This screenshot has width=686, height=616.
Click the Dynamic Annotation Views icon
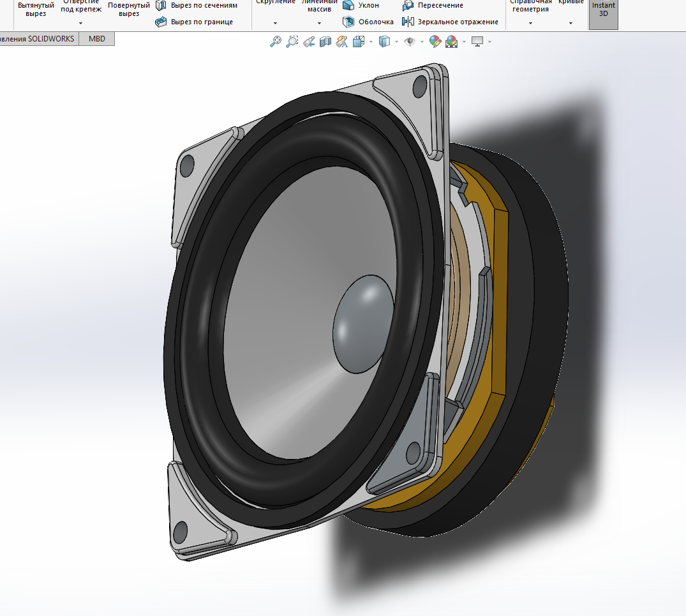(x=341, y=41)
